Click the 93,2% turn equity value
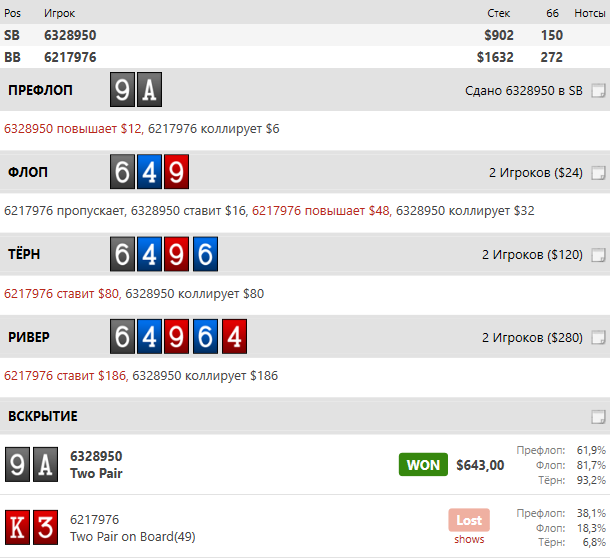The height and width of the screenshot is (559, 613). (x=591, y=480)
